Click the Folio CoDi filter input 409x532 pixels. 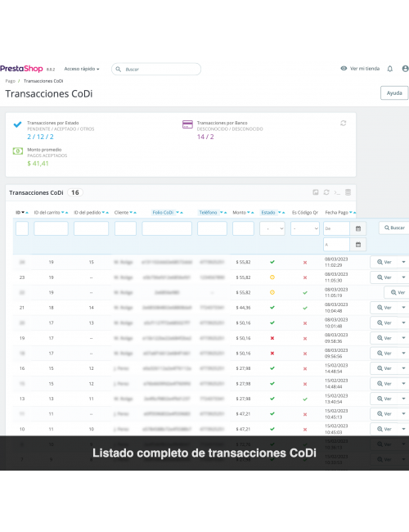click(x=167, y=228)
